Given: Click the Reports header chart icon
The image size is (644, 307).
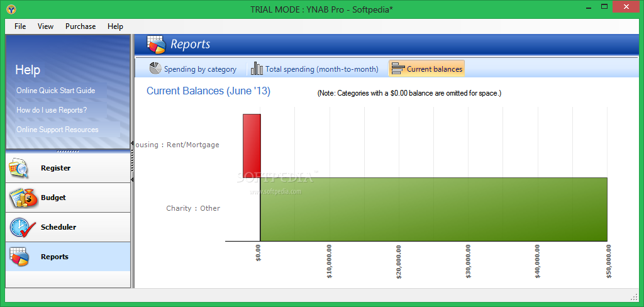Looking at the screenshot, I should pyautogui.click(x=156, y=45).
